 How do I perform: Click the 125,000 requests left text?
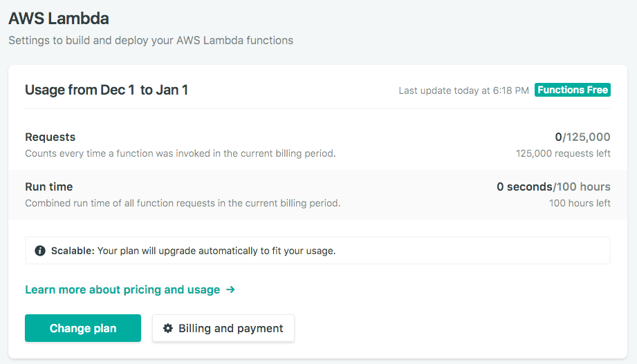[x=563, y=153]
